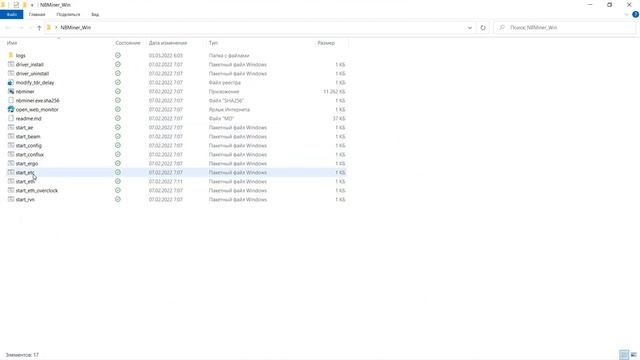The image size is (640, 360).
Task: Click the logs folder icon
Action: tap(11, 55)
